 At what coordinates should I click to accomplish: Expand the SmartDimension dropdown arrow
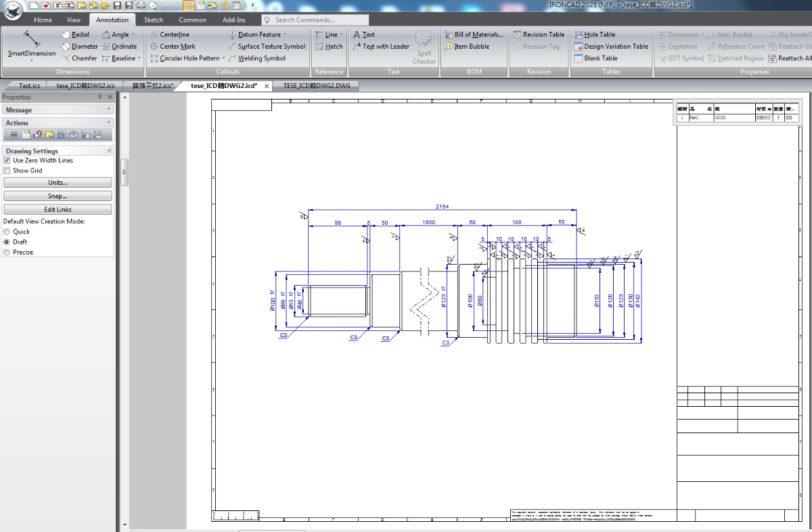click(x=31, y=61)
